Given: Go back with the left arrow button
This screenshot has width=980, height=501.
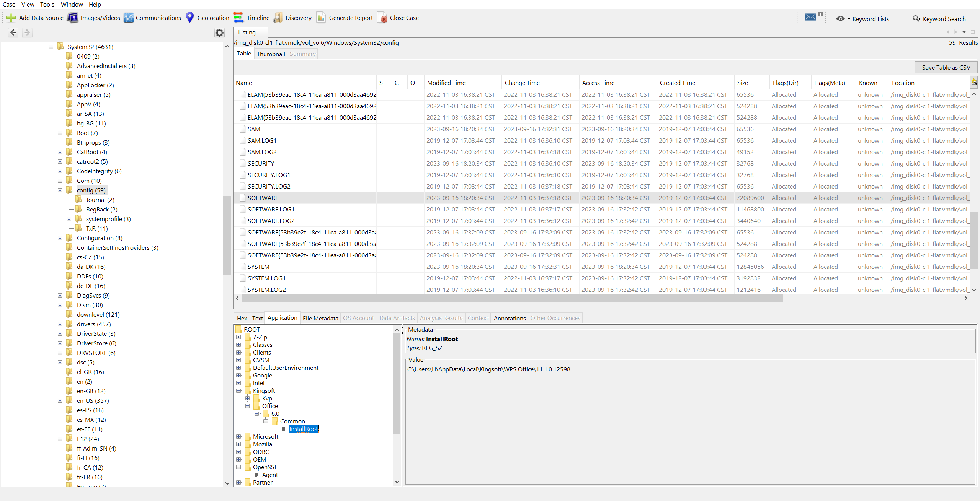Looking at the screenshot, I should coord(13,33).
